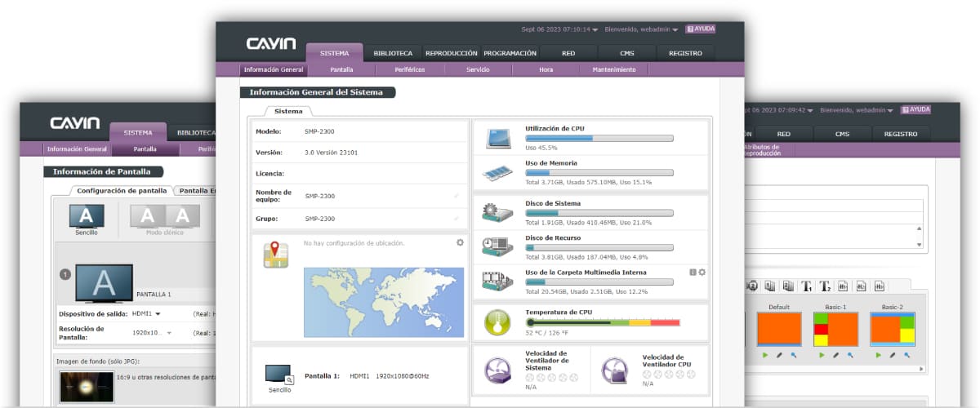
Task: Play the Basic-1 layout template
Action: point(821,355)
